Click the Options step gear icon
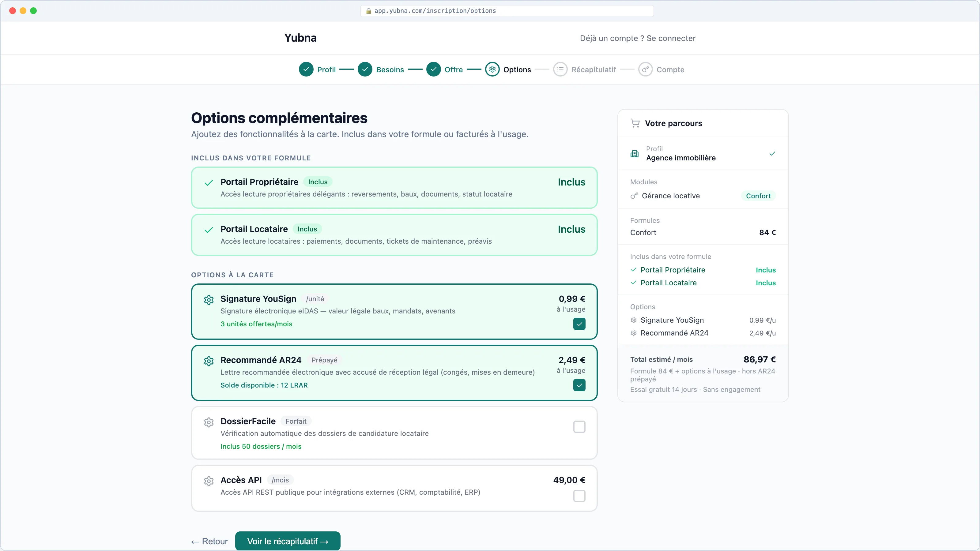Screen dimensions: 980x551 (x=492, y=69)
